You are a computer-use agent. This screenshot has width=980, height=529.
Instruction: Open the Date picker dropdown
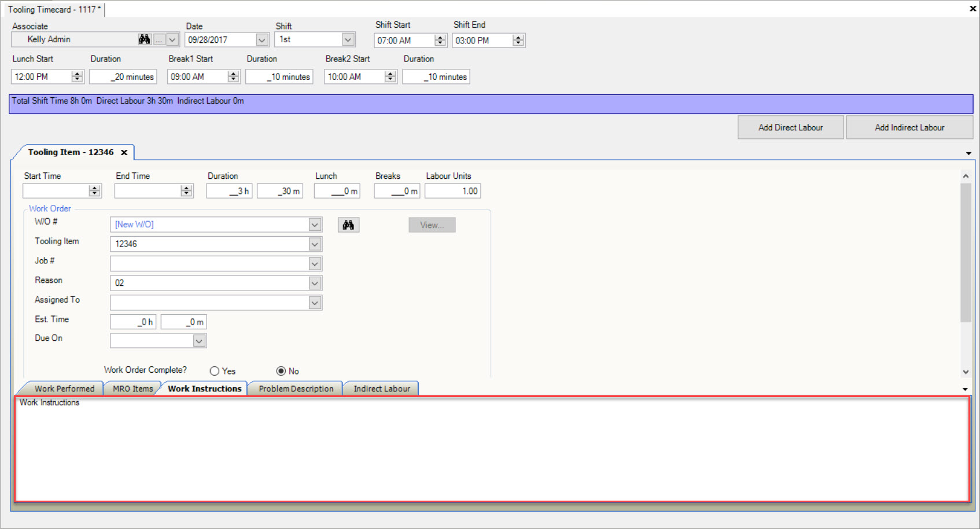(x=262, y=40)
